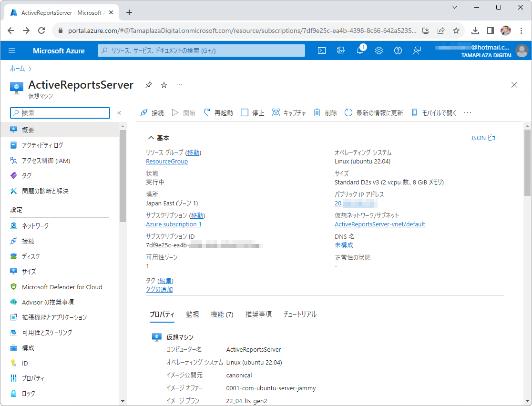Collapse the left menu with double chevron
532x406 pixels.
(119, 113)
